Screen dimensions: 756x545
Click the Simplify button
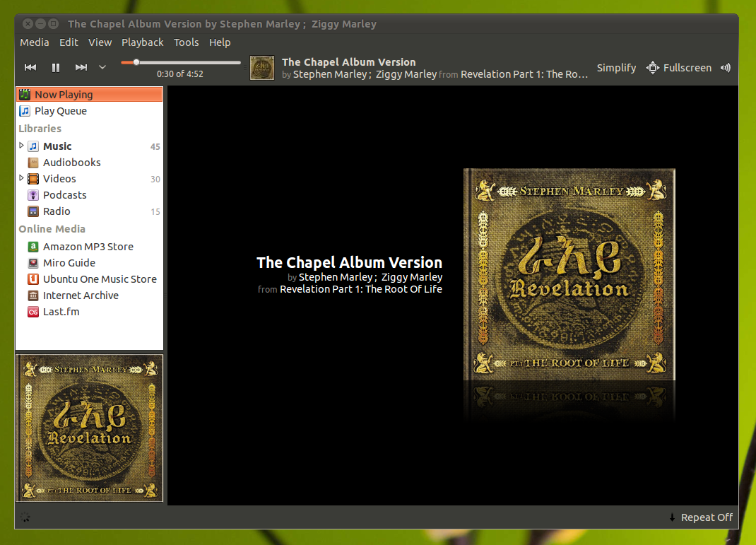pyautogui.click(x=616, y=68)
